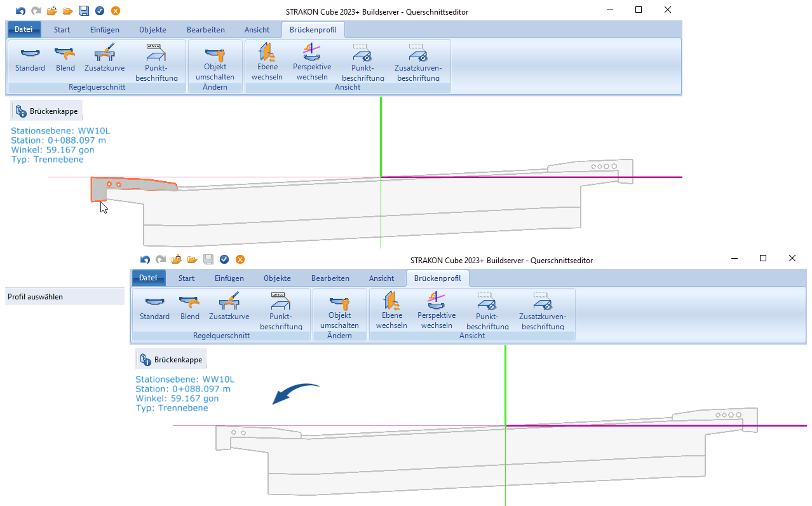The width and height of the screenshot is (812, 506).
Task: Switch to the Objekte tab in lower window
Action: click(277, 278)
